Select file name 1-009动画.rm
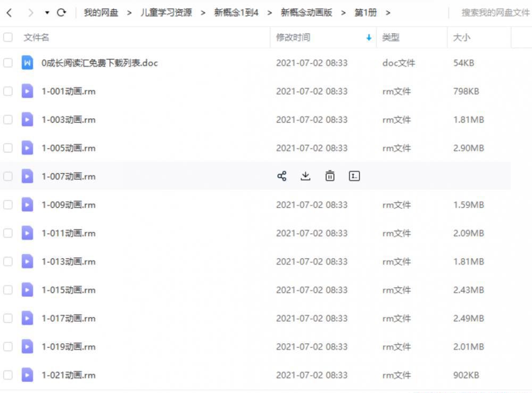This screenshot has height=393, width=532. point(68,205)
